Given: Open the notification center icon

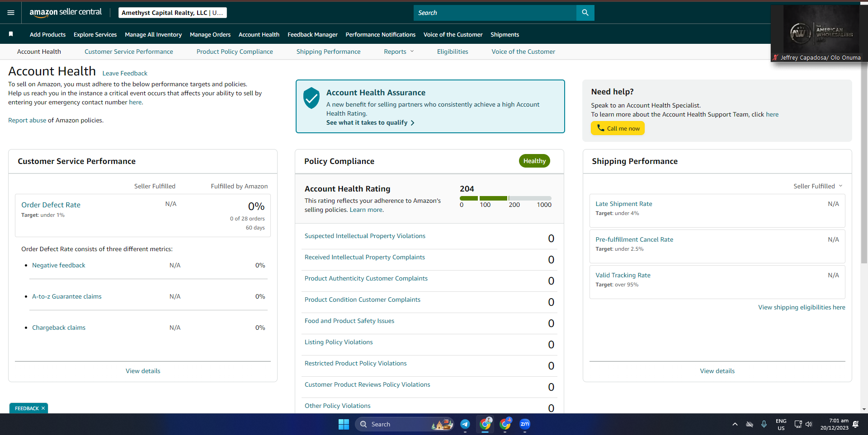Looking at the screenshot, I should pyautogui.click(x=856, y=424).
